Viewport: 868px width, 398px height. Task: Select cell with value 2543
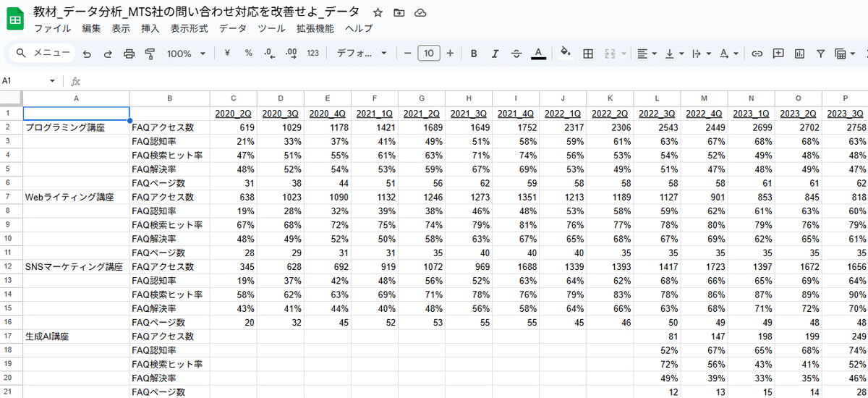click(657, 127)
